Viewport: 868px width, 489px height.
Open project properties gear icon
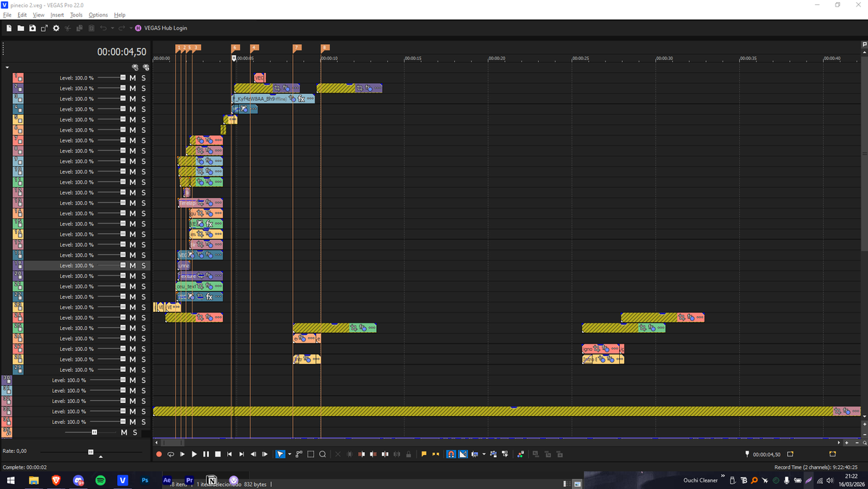(56, 28)
